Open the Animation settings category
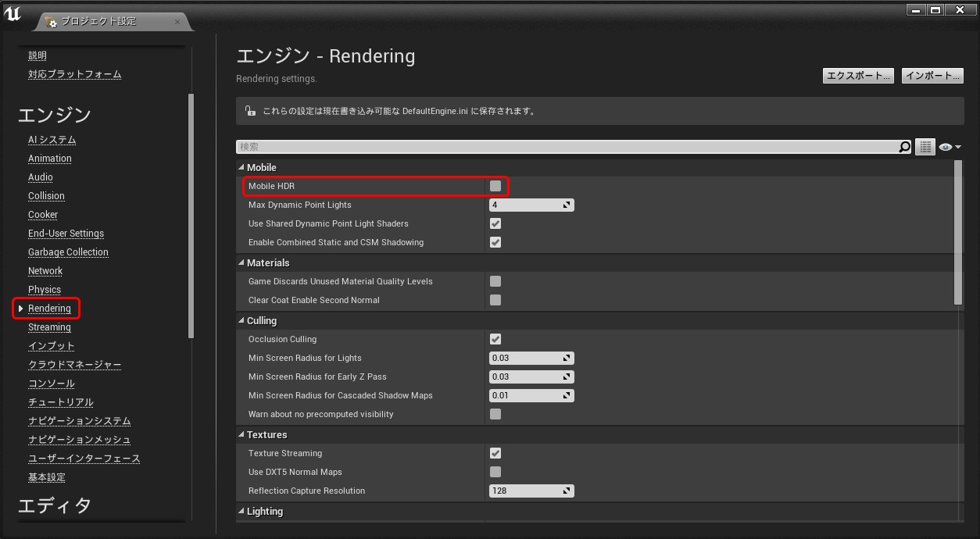Viewport: 980px width, 539px height. [50, 159]
